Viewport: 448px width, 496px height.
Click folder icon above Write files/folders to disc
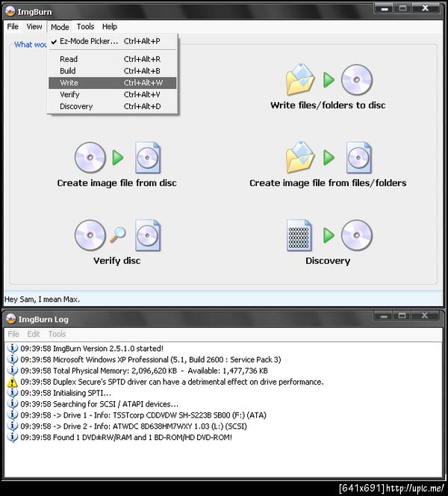(x=300, y=79)
